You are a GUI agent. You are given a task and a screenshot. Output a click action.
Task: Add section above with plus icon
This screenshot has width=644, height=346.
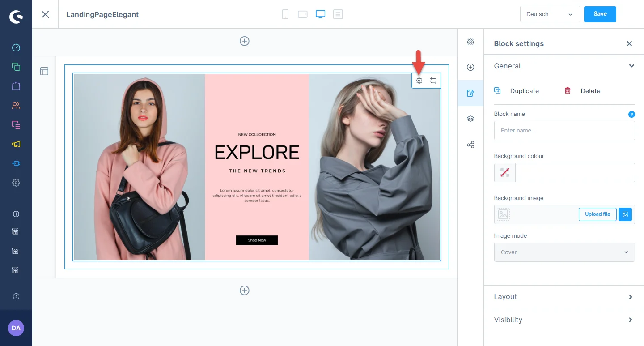(245, 41)
